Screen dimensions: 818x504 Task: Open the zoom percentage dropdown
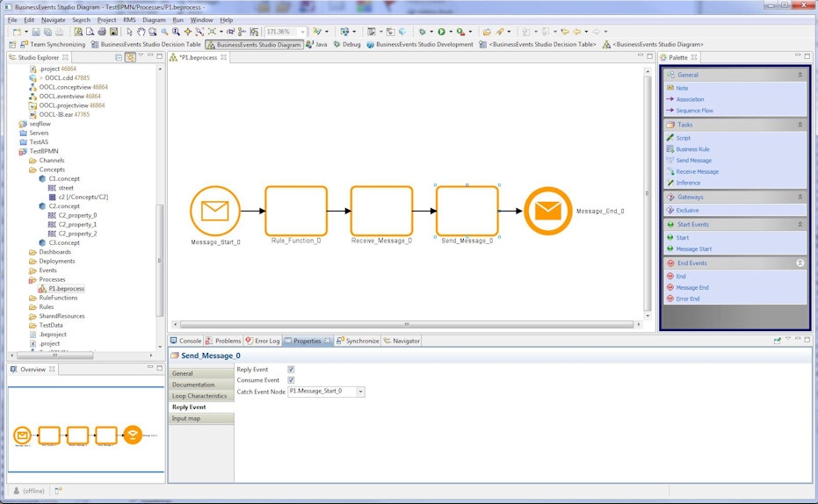coord(303,32)
